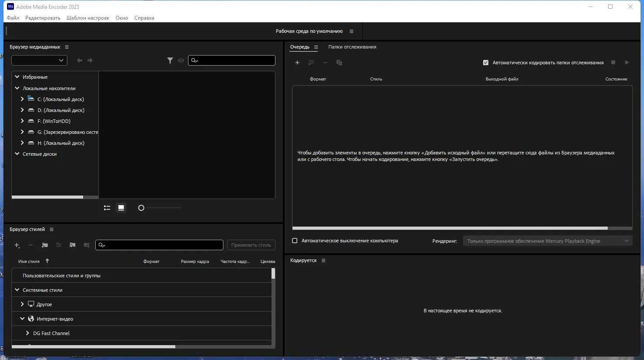The width and height of the screenshot is (644, 360).
Task: Collapse the Системные стили group
Action: [17, 290]
